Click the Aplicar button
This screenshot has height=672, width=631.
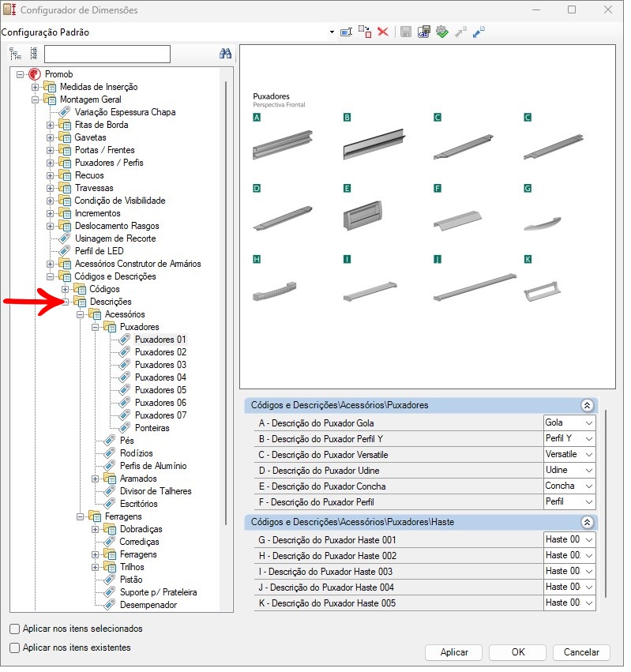coord(453,652)
